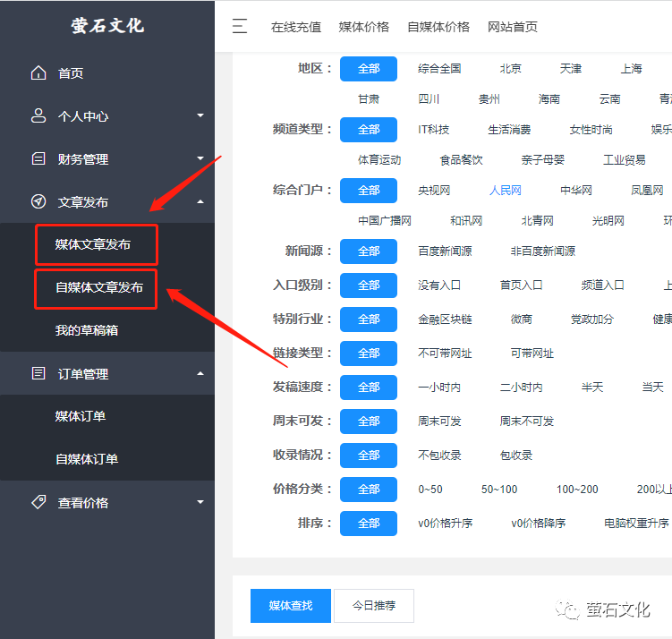Click the list icon for 订单管理
This screenshot has width=672, height=639.
pyautogui.click(x=38, y=373)
